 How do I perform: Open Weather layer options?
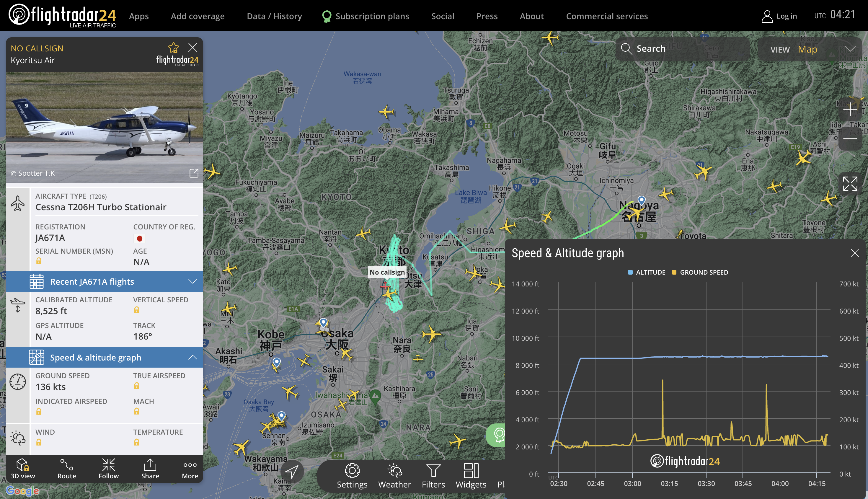click(x=394, y=476)
